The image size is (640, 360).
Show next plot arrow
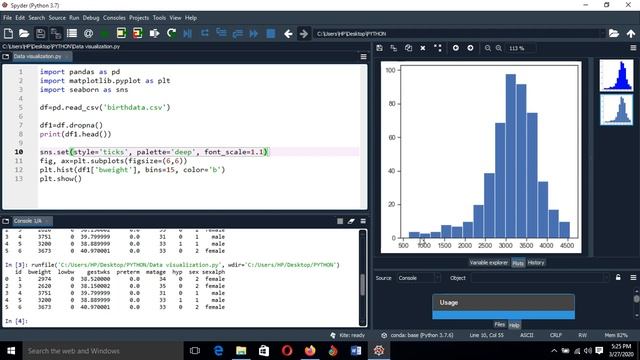[470, 48]
